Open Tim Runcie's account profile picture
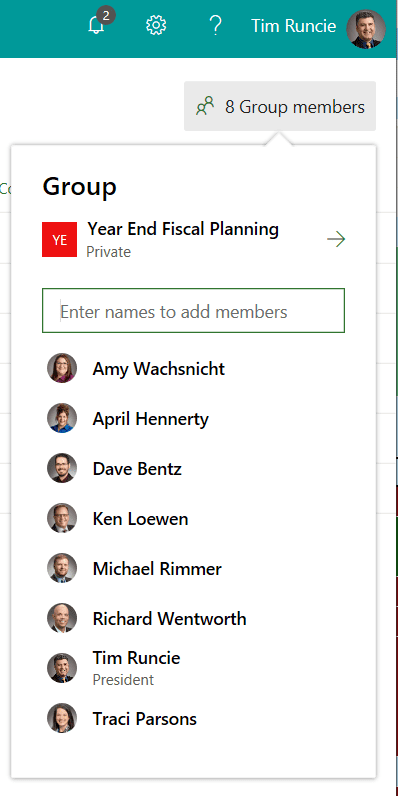This screenshot has width=398, height=796. [x=366, y=29]
